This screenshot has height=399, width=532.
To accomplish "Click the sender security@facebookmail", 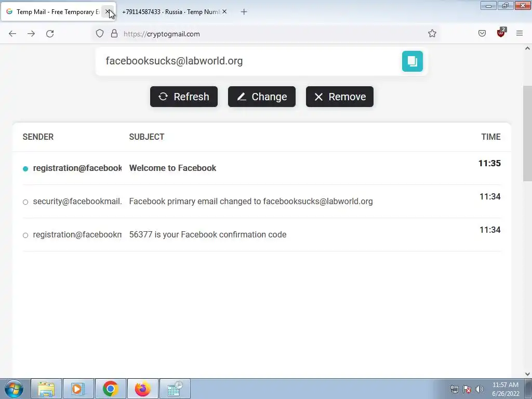I will click(77, 201).
